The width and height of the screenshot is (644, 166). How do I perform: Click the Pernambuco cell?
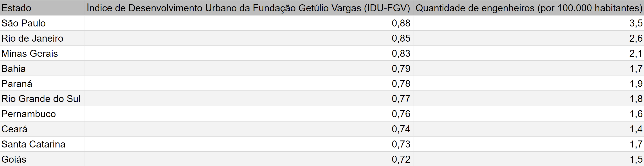42,114
